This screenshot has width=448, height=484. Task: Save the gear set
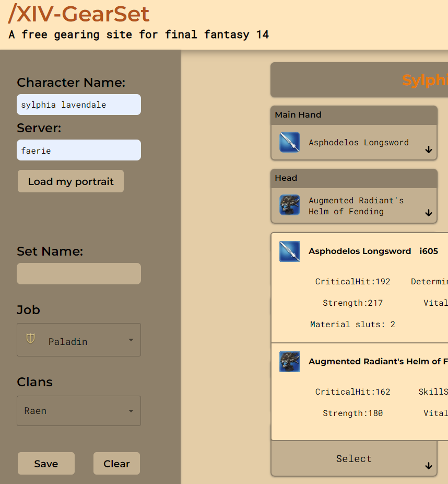pos(46,463)
